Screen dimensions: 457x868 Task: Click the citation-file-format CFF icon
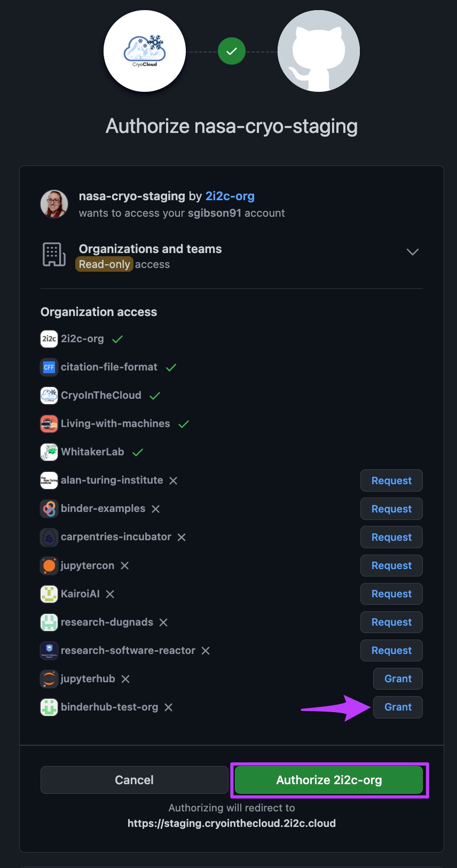point(49,367)
